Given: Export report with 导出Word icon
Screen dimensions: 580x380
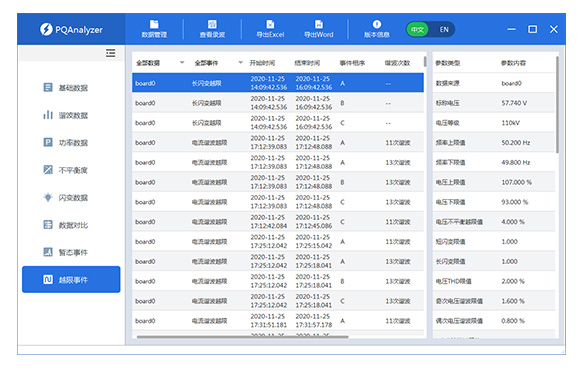Looking at the screenshot, I should (318, 29).
